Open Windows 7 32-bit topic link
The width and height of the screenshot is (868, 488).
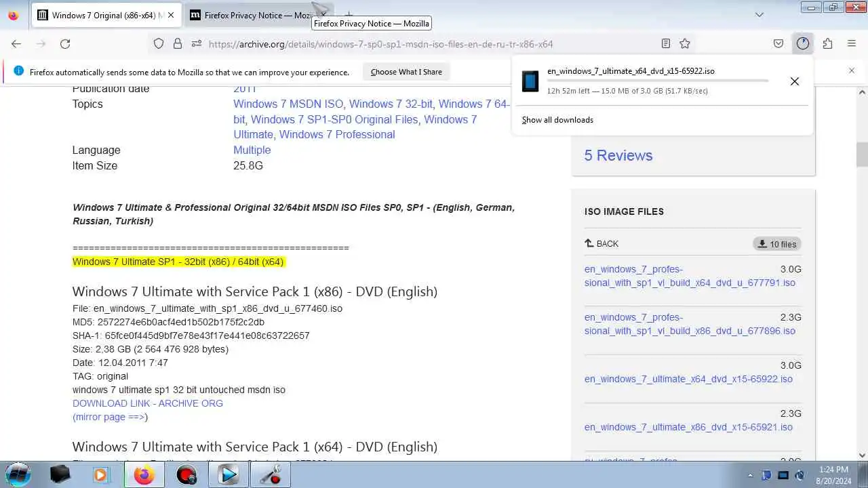pos(391,104)
